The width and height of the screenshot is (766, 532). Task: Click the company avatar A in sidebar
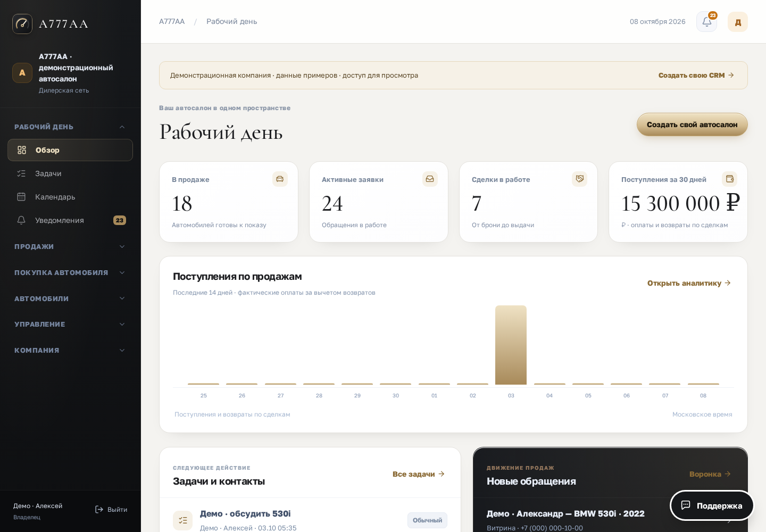click(x=22, y=73)
